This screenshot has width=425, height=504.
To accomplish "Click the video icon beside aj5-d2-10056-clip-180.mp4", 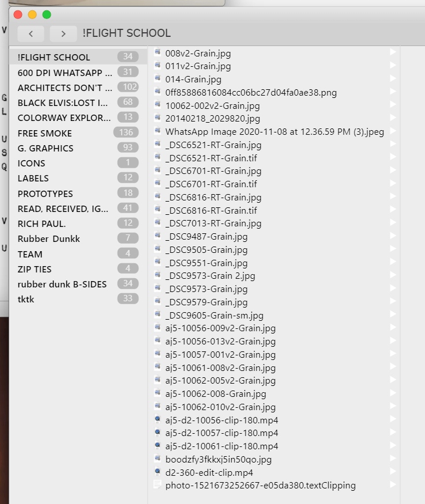I will pyautogui.click(x=157, y=420).
